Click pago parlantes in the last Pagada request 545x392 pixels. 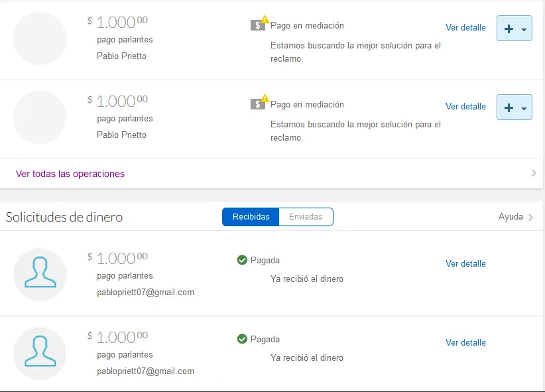125,355
